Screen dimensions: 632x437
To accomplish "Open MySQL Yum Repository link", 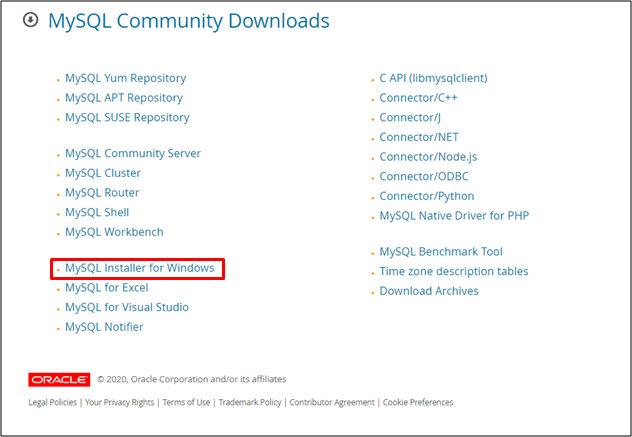I will pyautogui.click(x=125, y=78).
